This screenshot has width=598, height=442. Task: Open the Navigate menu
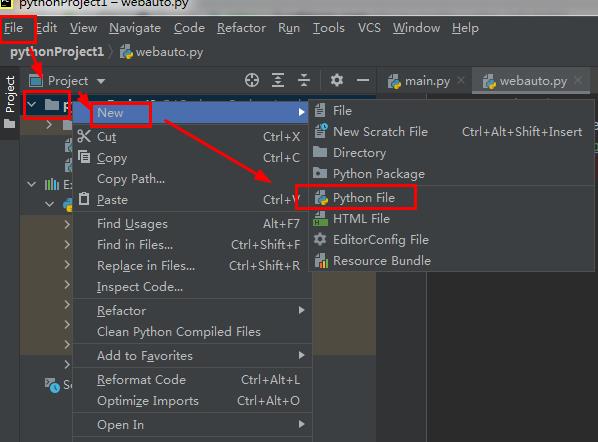(135, 28)
